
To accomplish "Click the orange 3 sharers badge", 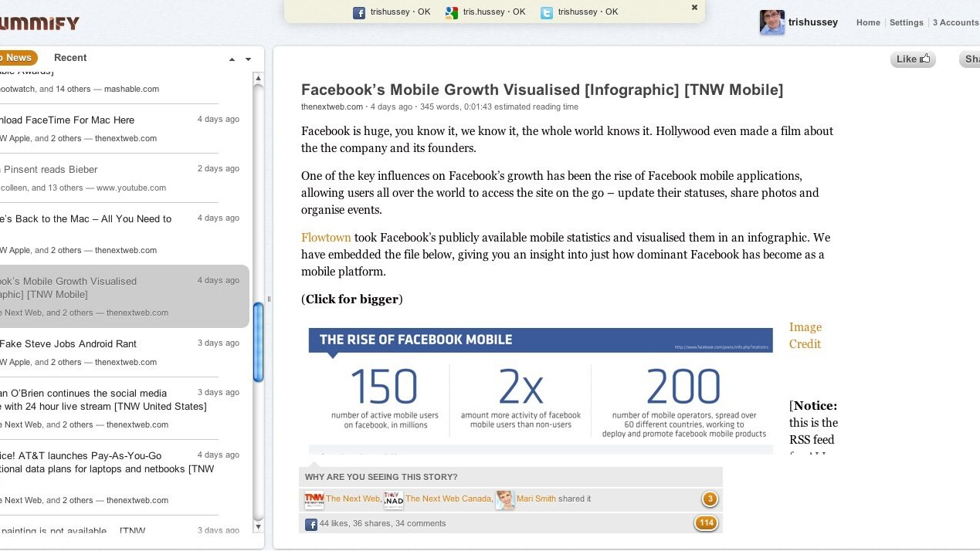I will tap(710, 499).
